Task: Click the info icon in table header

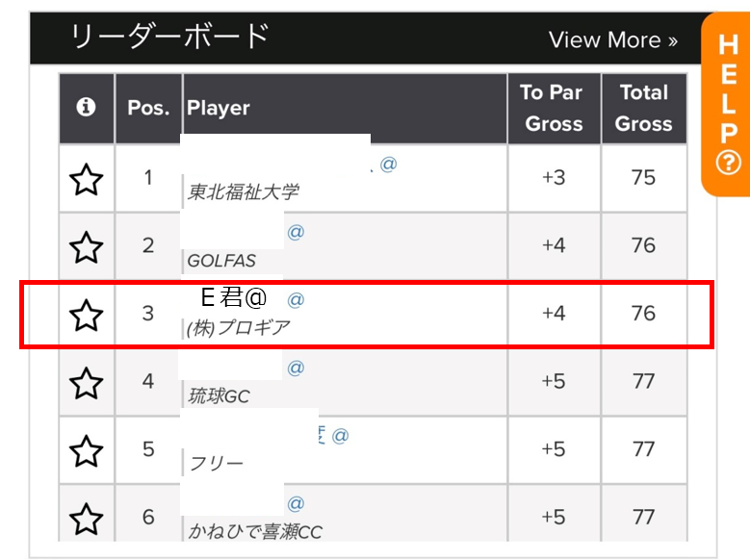Action: pos(86,107)
